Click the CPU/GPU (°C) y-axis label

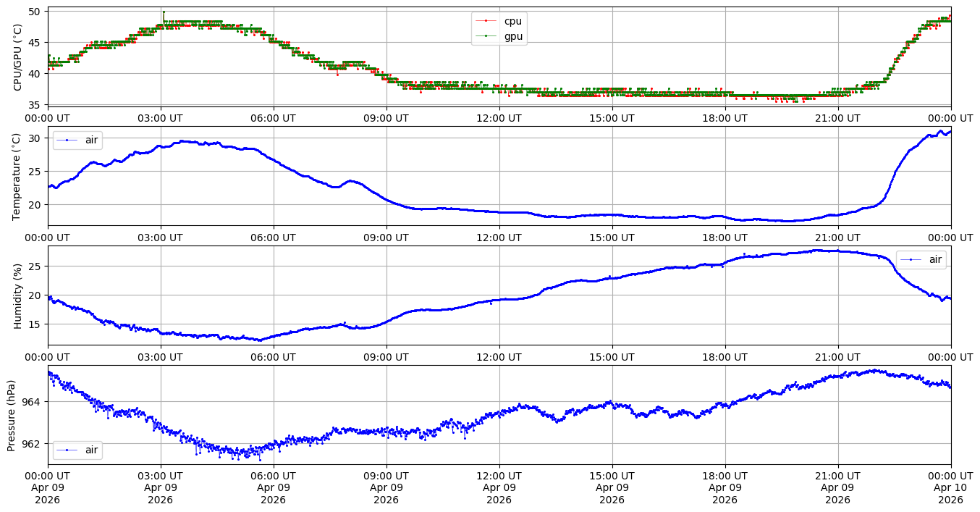click(x=18, y=56)
